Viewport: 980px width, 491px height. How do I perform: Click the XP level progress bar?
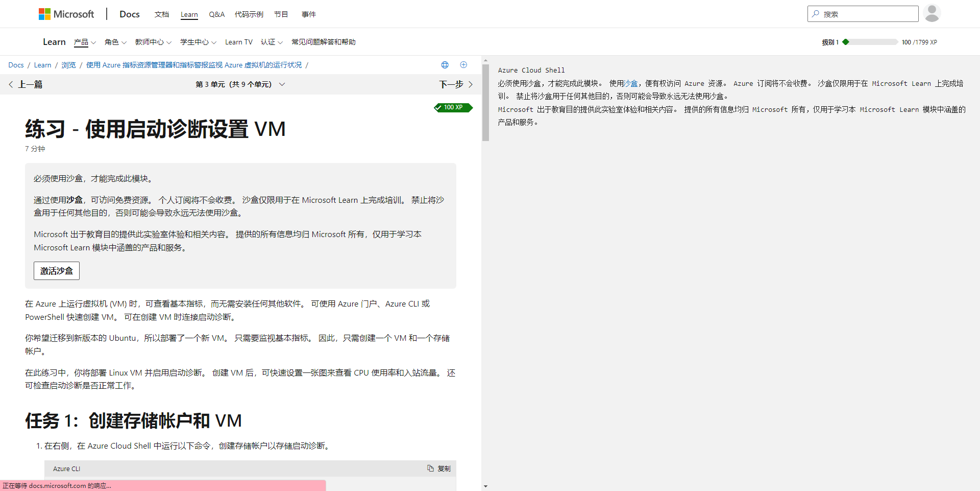click(870, 42)
